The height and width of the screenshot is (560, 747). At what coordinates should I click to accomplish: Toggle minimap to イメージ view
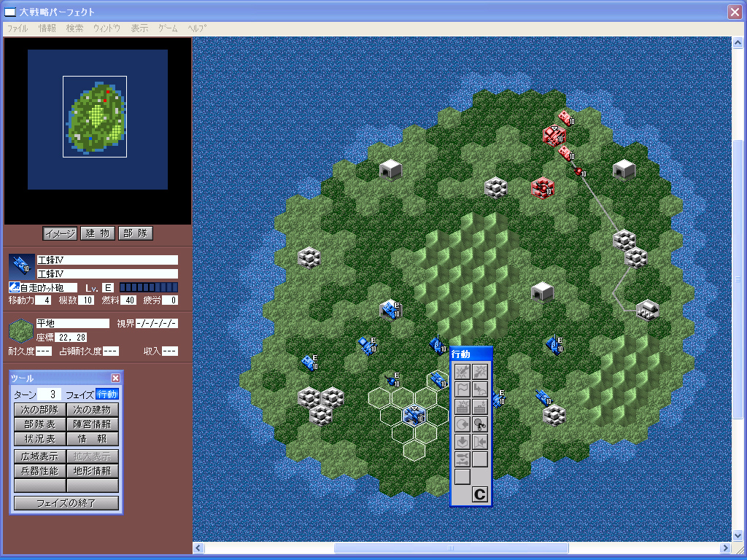60,233
